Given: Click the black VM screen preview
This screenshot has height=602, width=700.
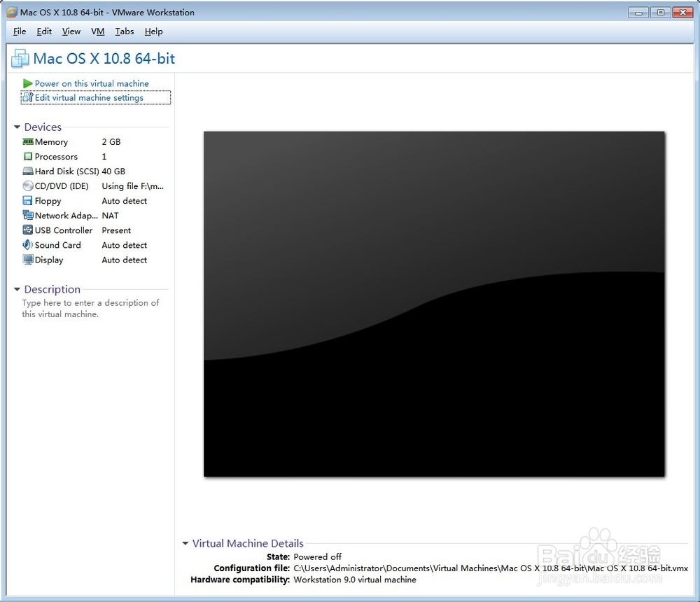Looking at the screenshot, I should pyautogui.click(x=434, y=304).
